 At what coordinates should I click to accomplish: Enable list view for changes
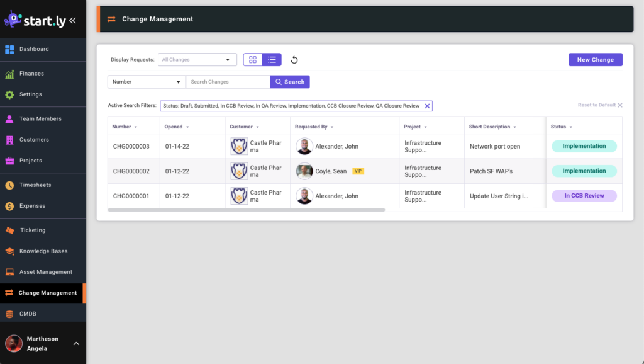(271, 59)
